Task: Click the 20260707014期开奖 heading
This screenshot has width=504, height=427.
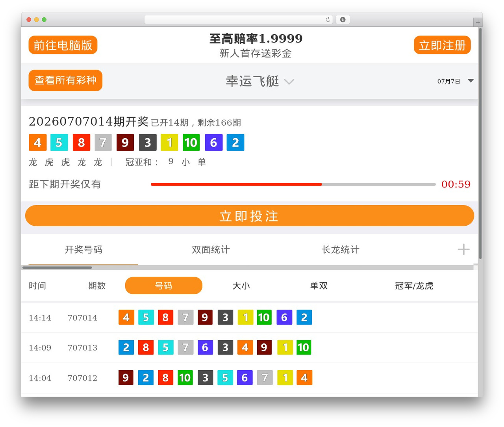Action: [x=89, y=122]
